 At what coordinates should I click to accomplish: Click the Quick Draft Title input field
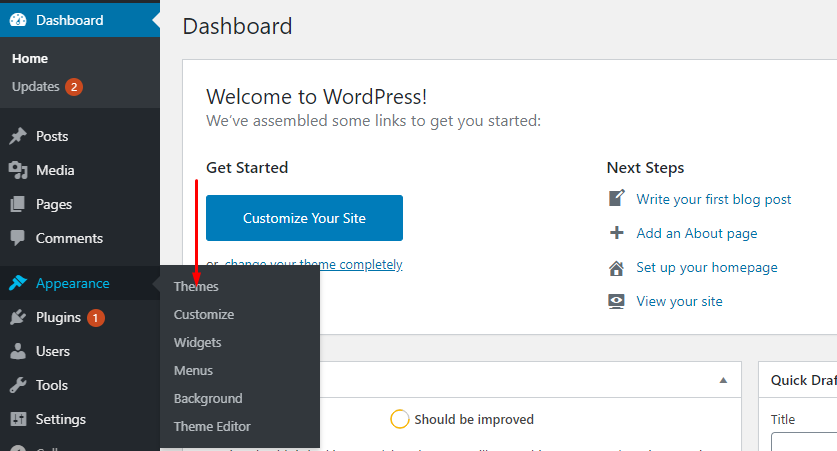804,442
